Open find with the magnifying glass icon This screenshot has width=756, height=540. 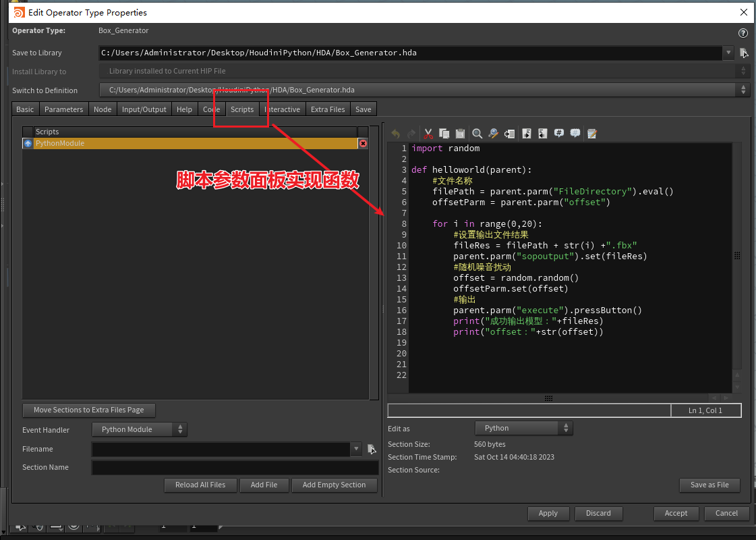[x=477, y=134]
